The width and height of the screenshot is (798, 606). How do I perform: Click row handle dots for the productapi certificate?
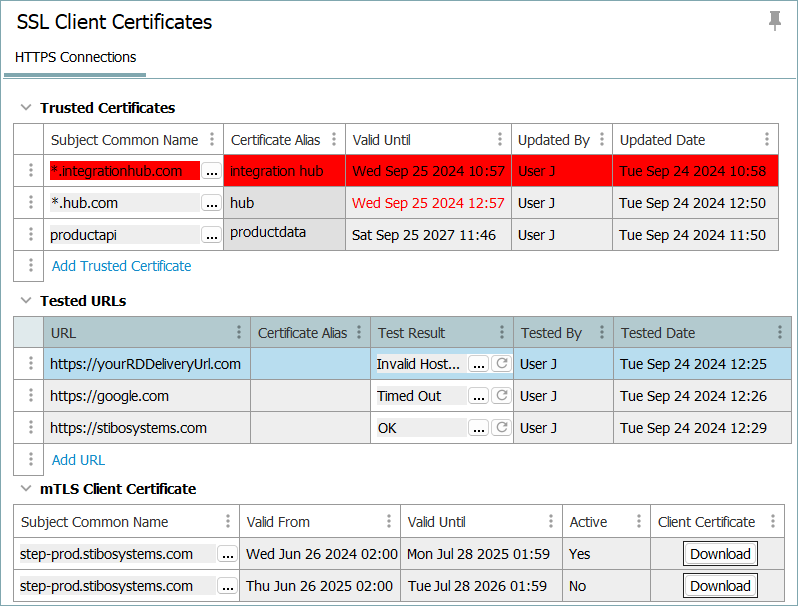[30, 235]
